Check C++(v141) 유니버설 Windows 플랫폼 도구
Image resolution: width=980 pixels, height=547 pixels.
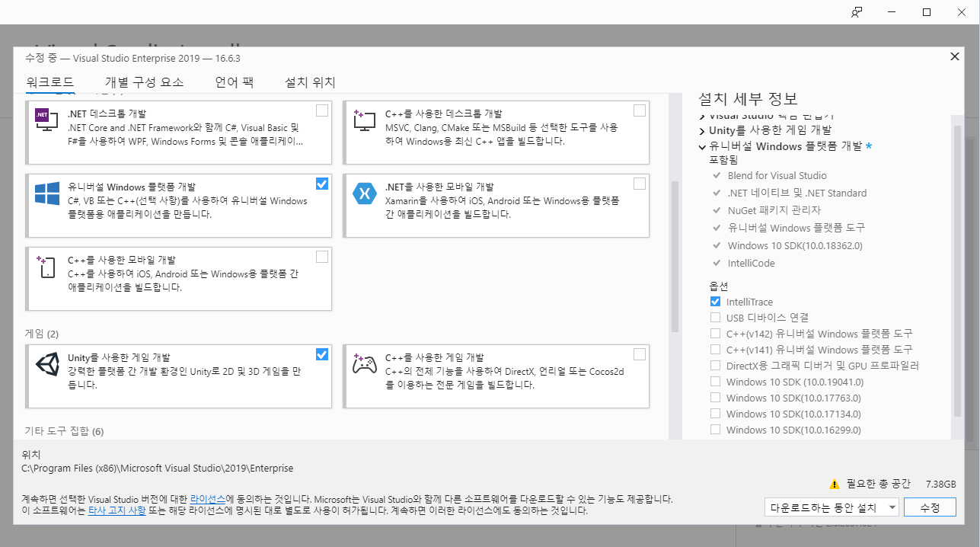715,350
